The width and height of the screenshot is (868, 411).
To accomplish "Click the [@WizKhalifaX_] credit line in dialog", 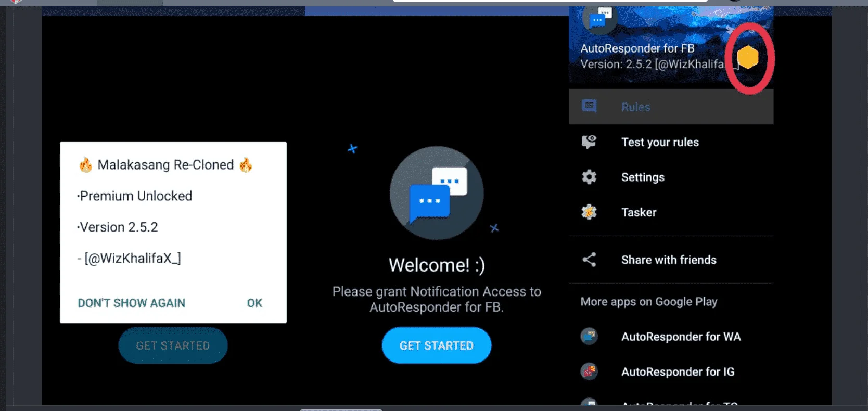I will [x=129, y=258].
